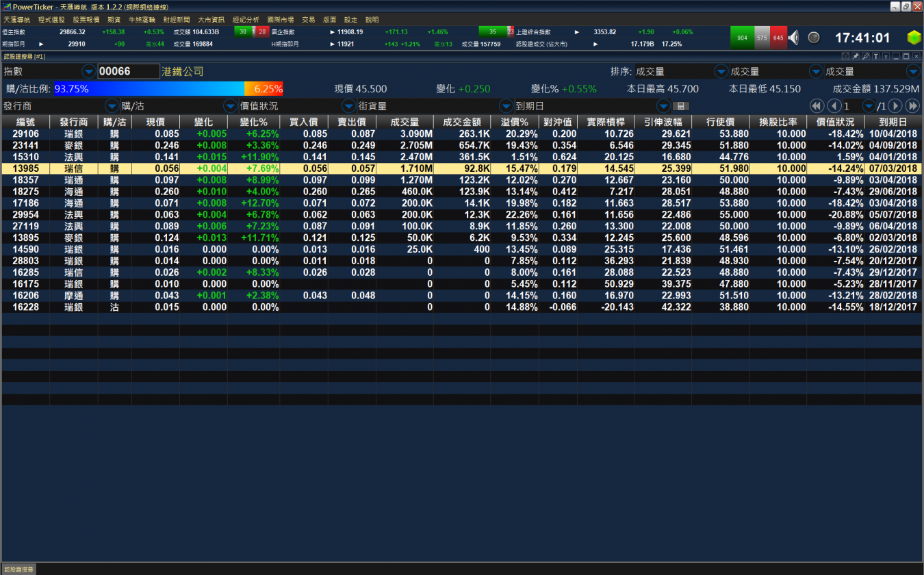924x575 pixels.
Task: Open the 天滙導航 menu
Action: click(x=17, y=20)
